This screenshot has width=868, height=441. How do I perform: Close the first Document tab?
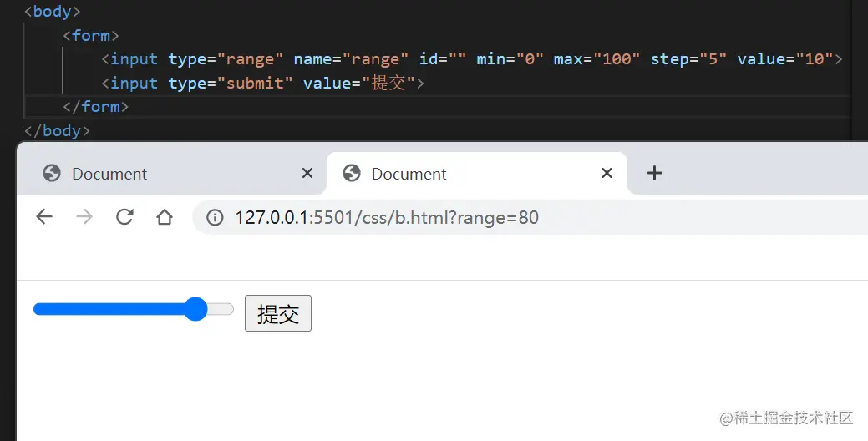(307, 173)
